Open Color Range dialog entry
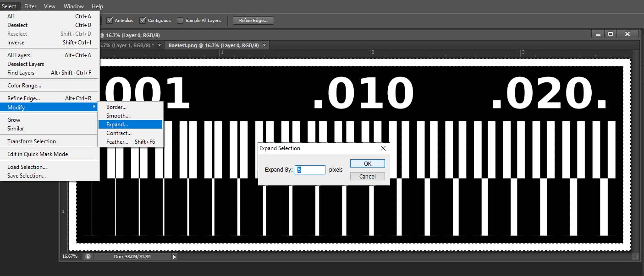The height and width of the screenshot is (276, 644). 50,86
